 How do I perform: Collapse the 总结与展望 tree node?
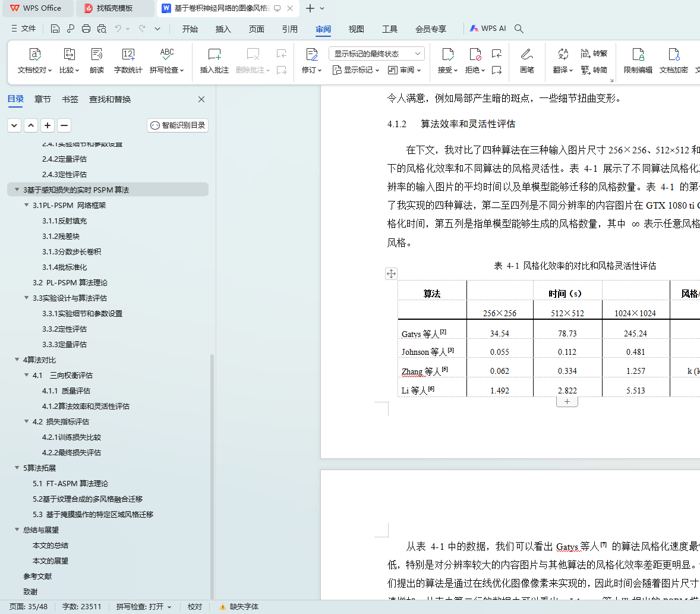[17, 530]
